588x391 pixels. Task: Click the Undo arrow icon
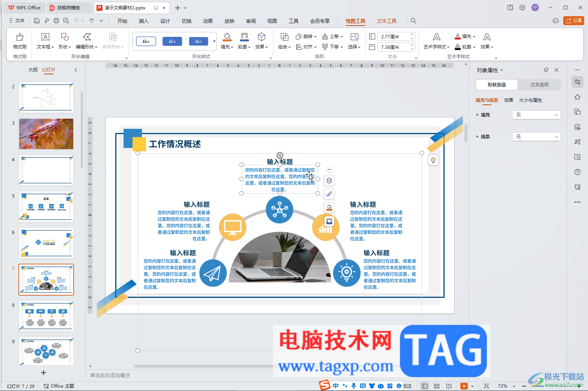[77, 21]
